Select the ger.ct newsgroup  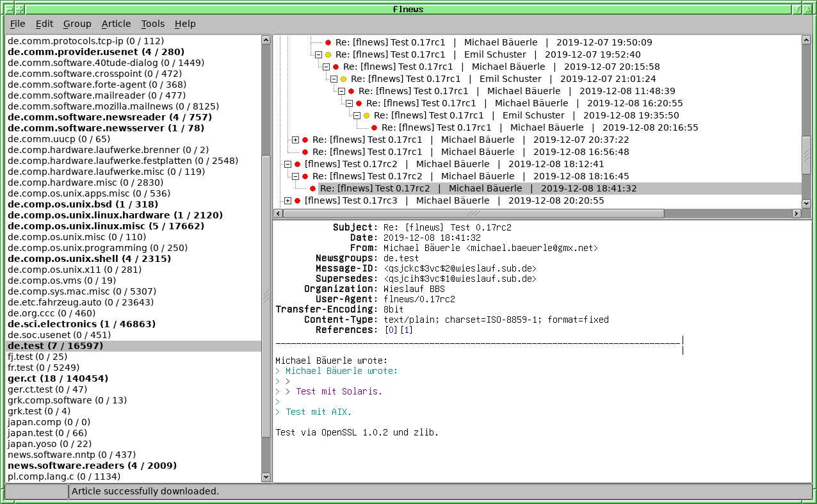tap(58, 378)
